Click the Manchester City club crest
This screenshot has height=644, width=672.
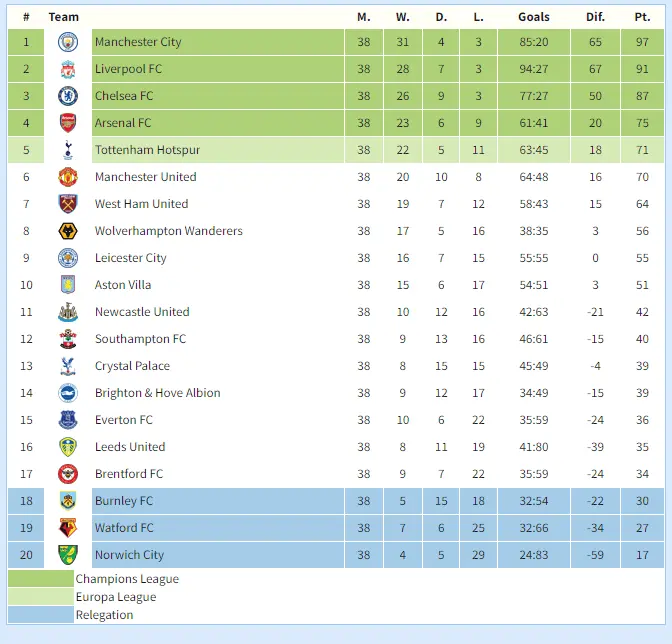67,42
